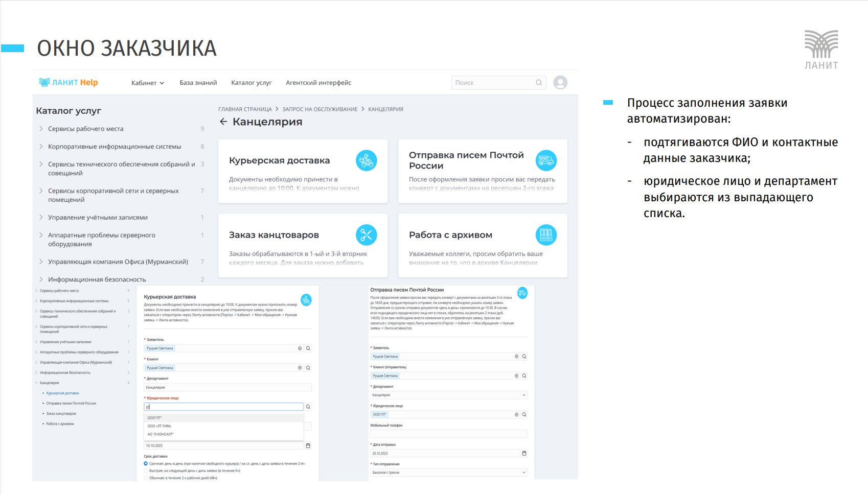Select the Обычная delivery radio option
This screenshot has height=495, width=868.
point(146,478)
